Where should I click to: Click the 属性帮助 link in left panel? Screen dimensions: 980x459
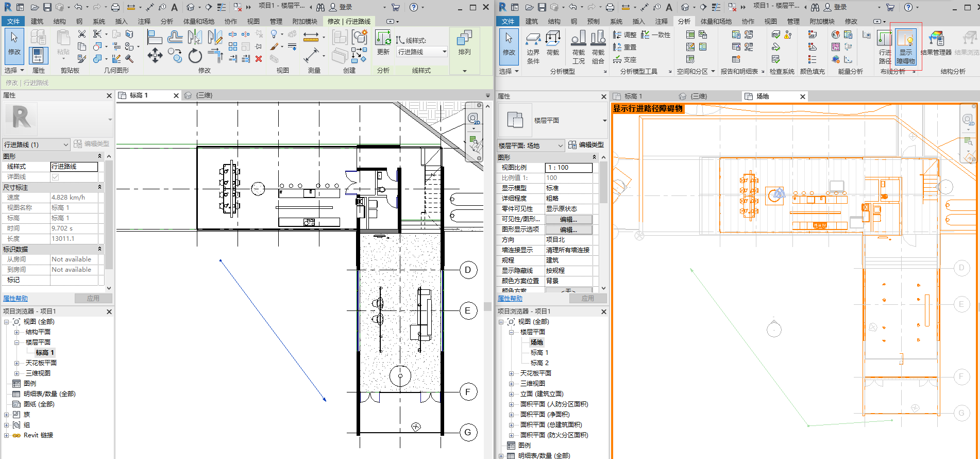tap(15, 299)
